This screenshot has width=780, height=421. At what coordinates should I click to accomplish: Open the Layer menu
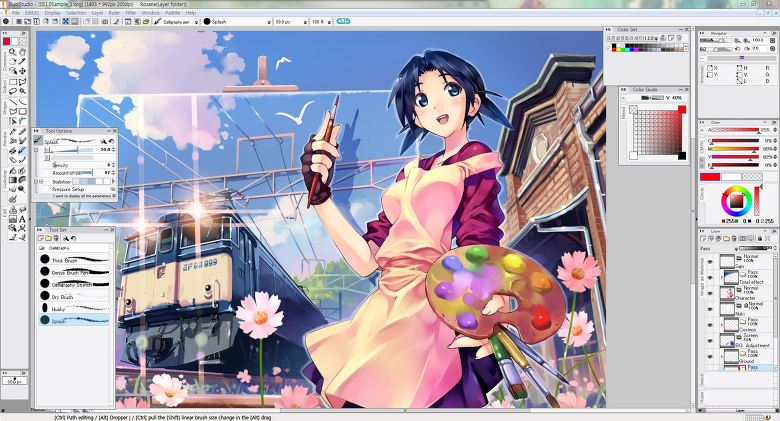pos(98,12)
